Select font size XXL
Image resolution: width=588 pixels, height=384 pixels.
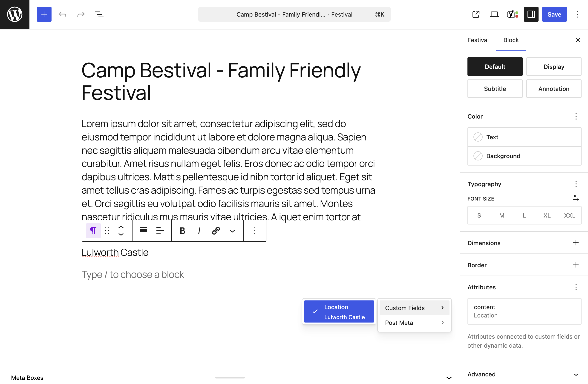[569, 215]
